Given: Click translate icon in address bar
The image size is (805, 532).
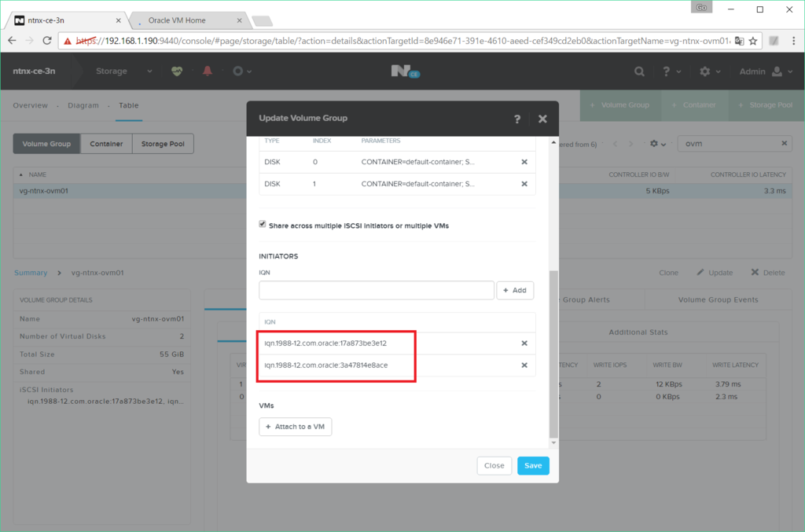Looking at the screenshot, I should click(x=739, y=41).
